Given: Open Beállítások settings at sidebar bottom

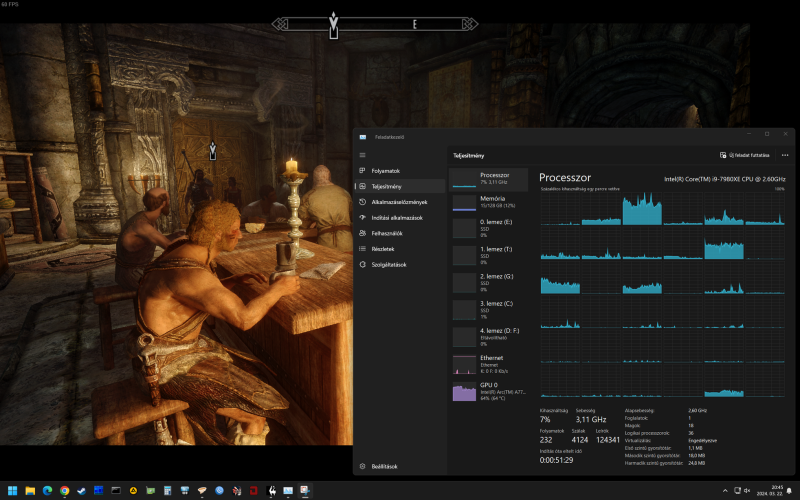Looking at the screenshot, I should (x=401, y=466).
